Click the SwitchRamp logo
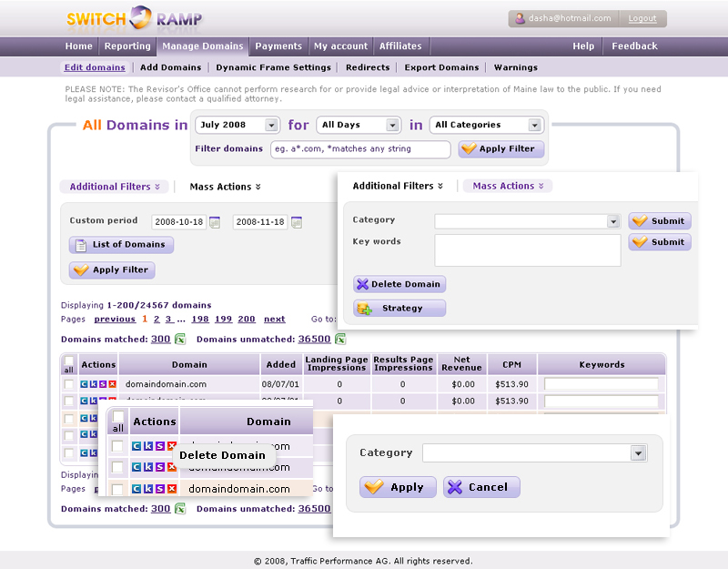The width and height of the screenshot is (728, 569). 134,18
